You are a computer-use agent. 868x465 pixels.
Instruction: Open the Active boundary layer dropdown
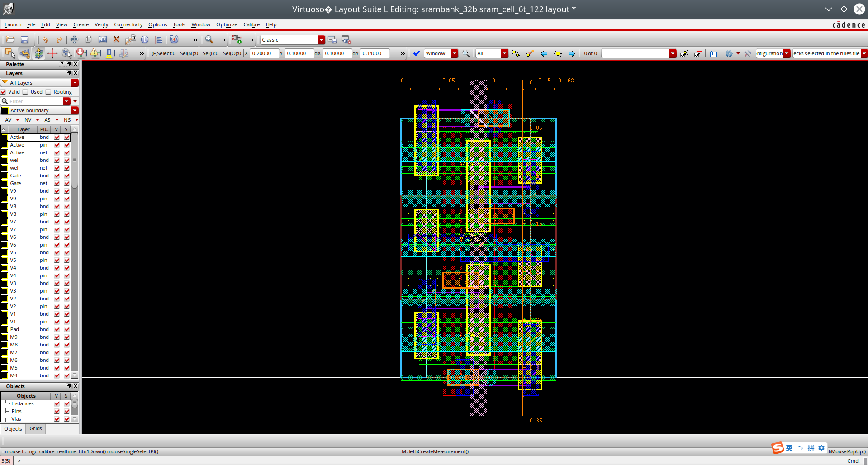(x=75, y=110)
